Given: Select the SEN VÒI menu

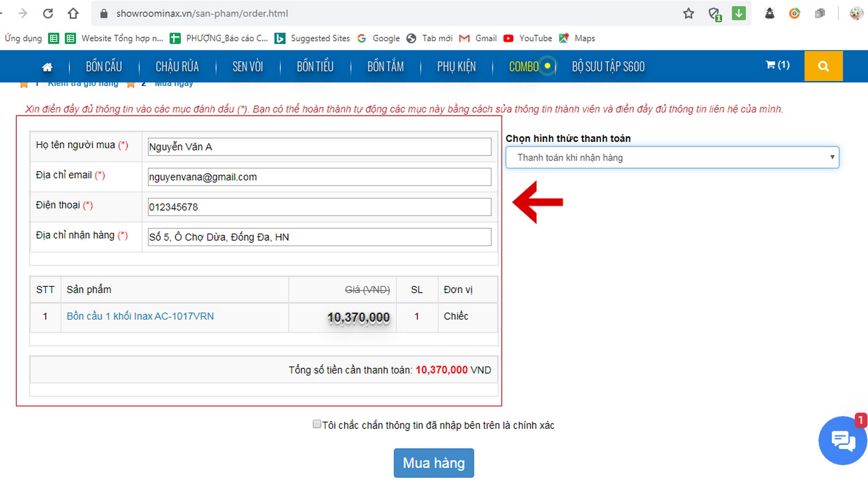Looking at the screenshot, I should (x=247, y=67).
